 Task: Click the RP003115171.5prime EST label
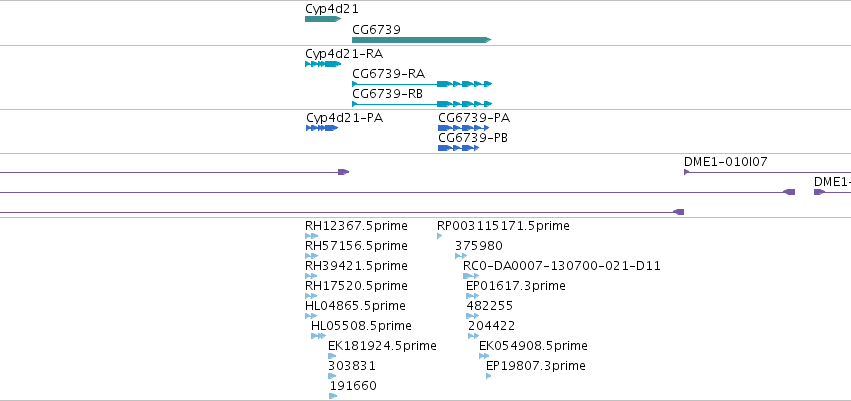(503, 226)
